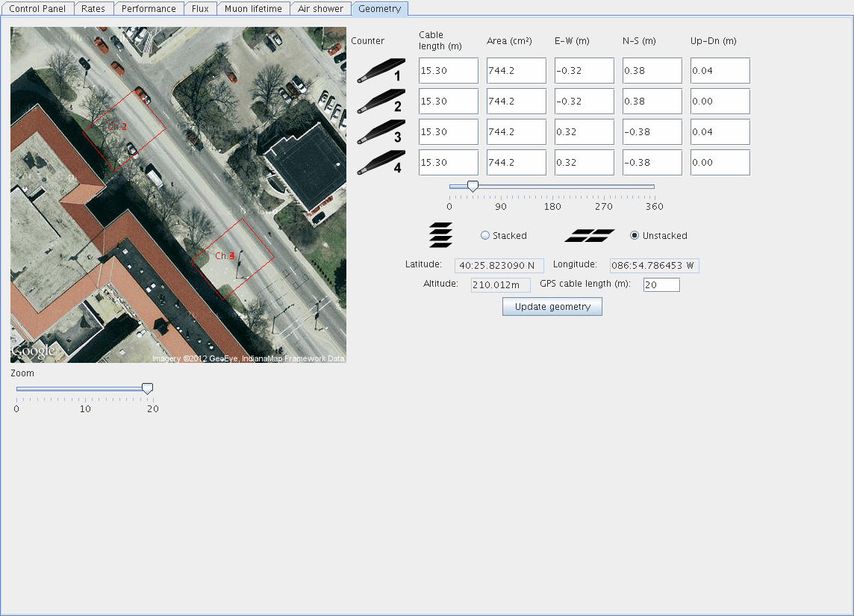Click counter 3 E-W position field
The width and height of the screenshot is (854, 616).
[584, 132]
